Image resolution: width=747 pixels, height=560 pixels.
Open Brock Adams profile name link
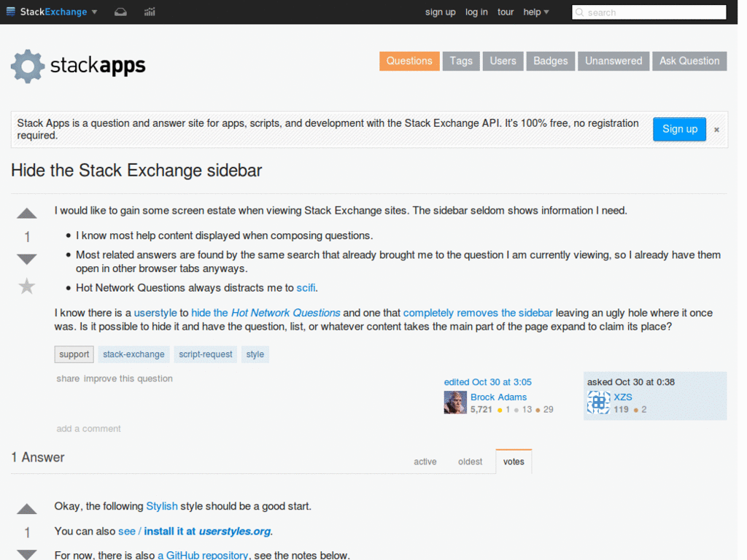pos(499,397)
